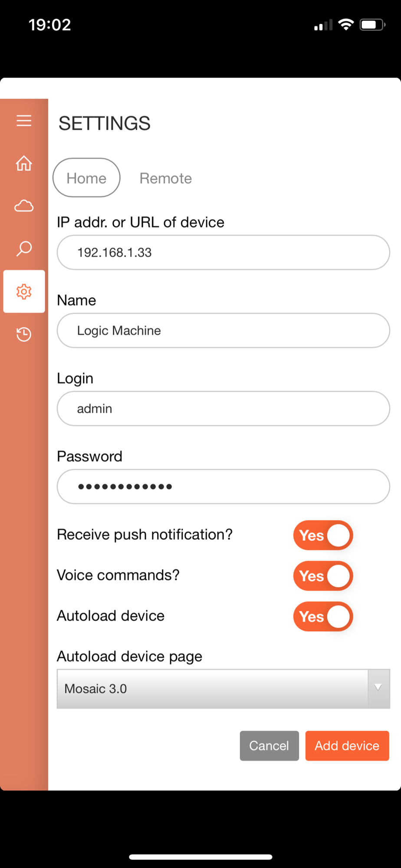Open the history clock icon in sidebar

tap(24, 334)
